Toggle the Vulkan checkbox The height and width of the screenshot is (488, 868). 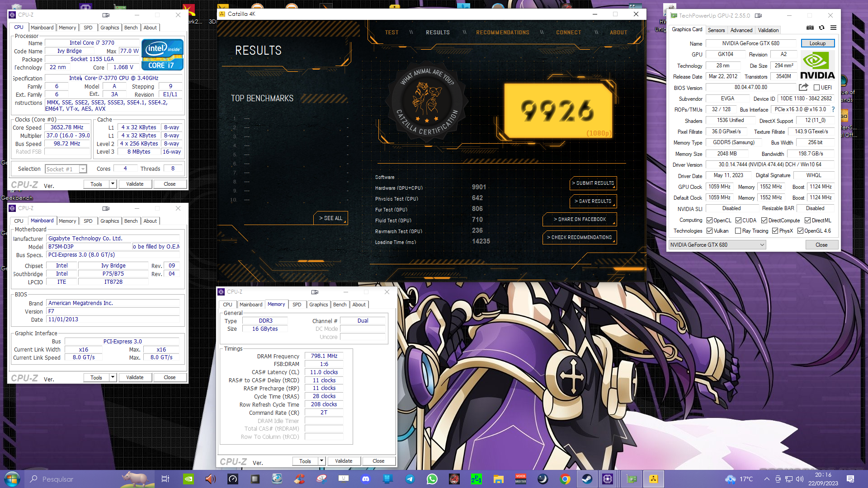tap(709, 231)
